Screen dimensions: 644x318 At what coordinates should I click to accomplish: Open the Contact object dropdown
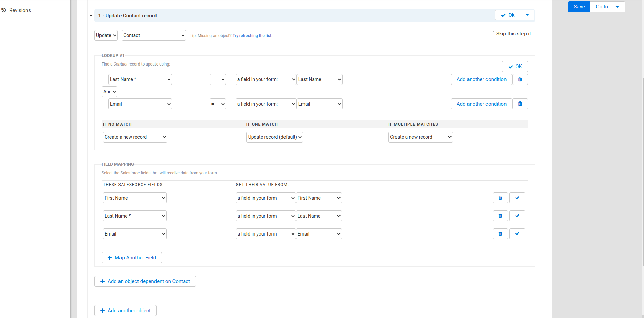click(x=153, y=35)
